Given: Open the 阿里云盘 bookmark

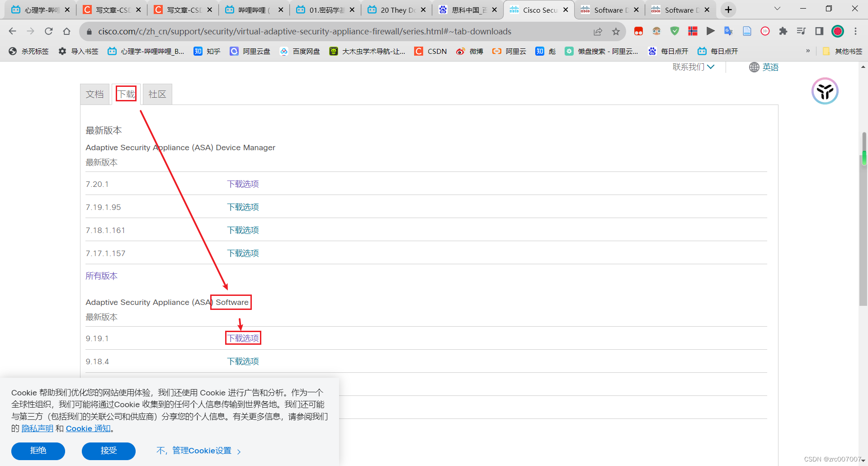Looking at the screenshot, I should click(250, 51).
